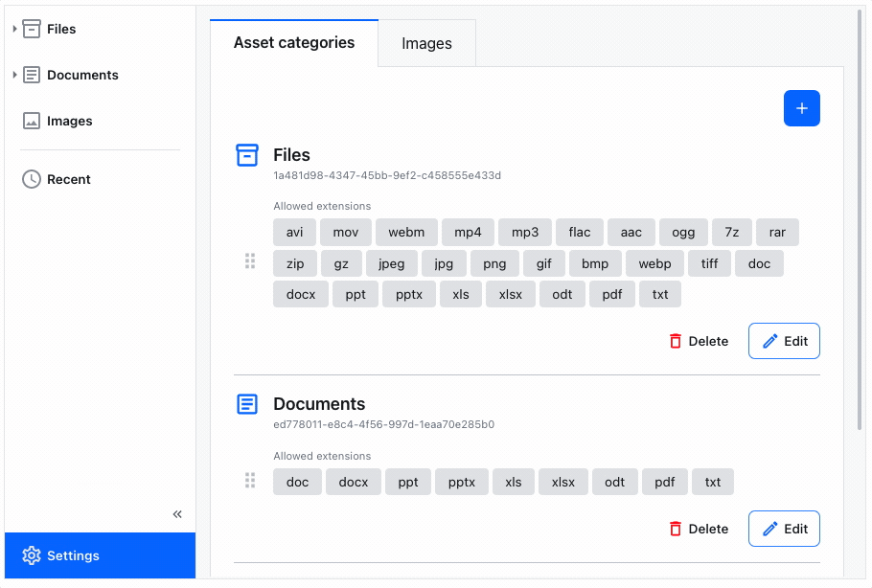Edit the Files category

784,341
